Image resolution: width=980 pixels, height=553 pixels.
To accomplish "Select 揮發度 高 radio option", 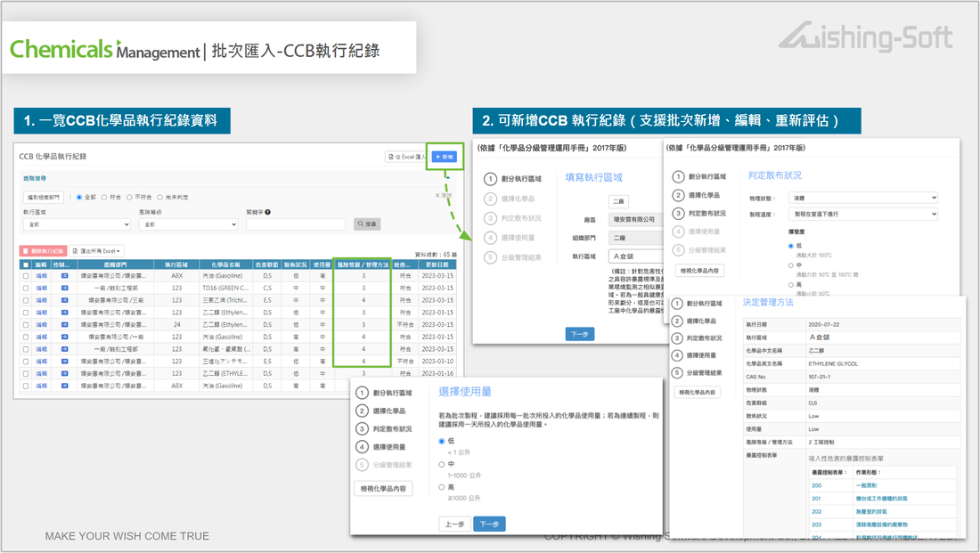I will coord(790,285).
